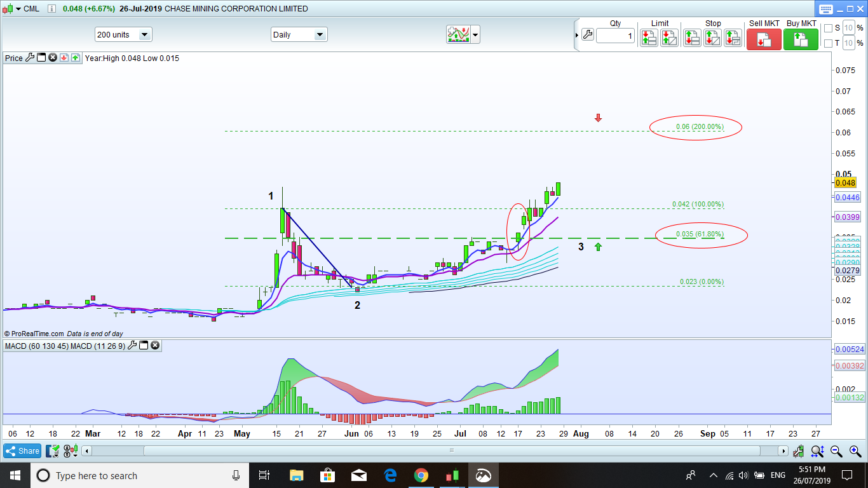Click the red Sell MKT button

(764, 39)
